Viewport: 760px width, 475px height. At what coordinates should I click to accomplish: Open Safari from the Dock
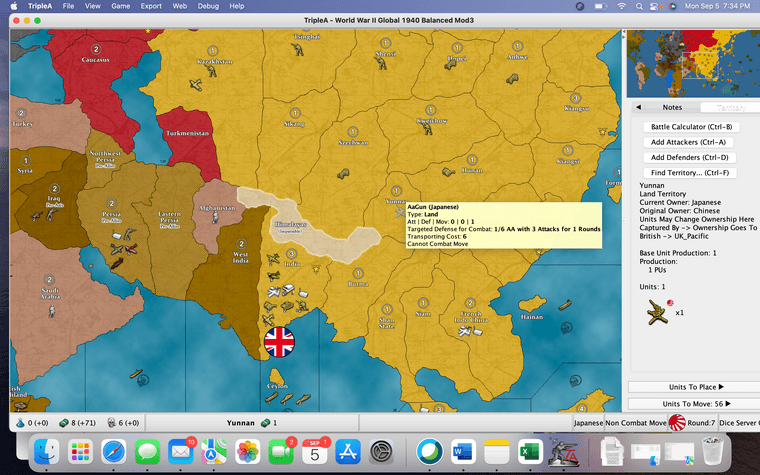114,452
